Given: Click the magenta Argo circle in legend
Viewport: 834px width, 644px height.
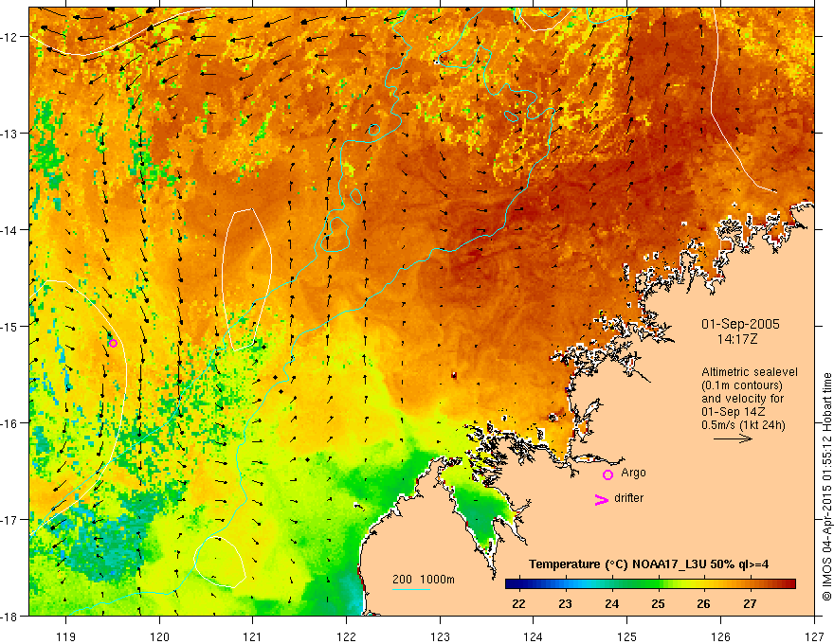Looking at the screenshot, I should pyautogui.click(x=607, y=474).
